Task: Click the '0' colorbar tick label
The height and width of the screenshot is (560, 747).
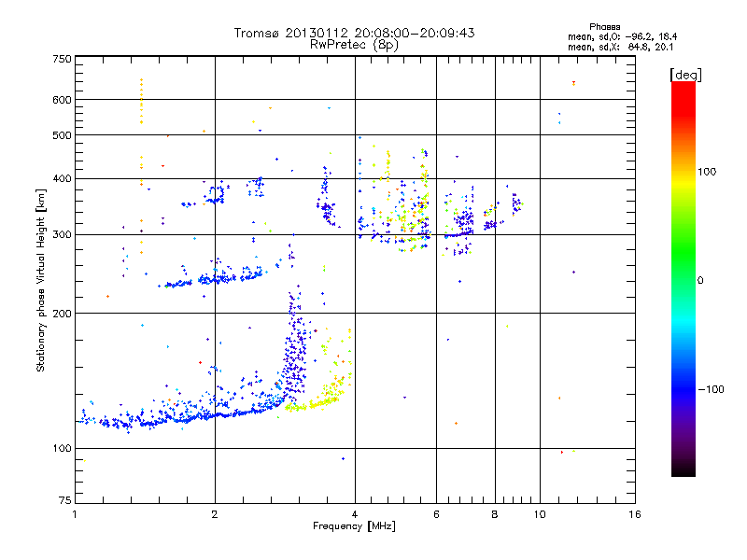Action: (x=700, y=281)
